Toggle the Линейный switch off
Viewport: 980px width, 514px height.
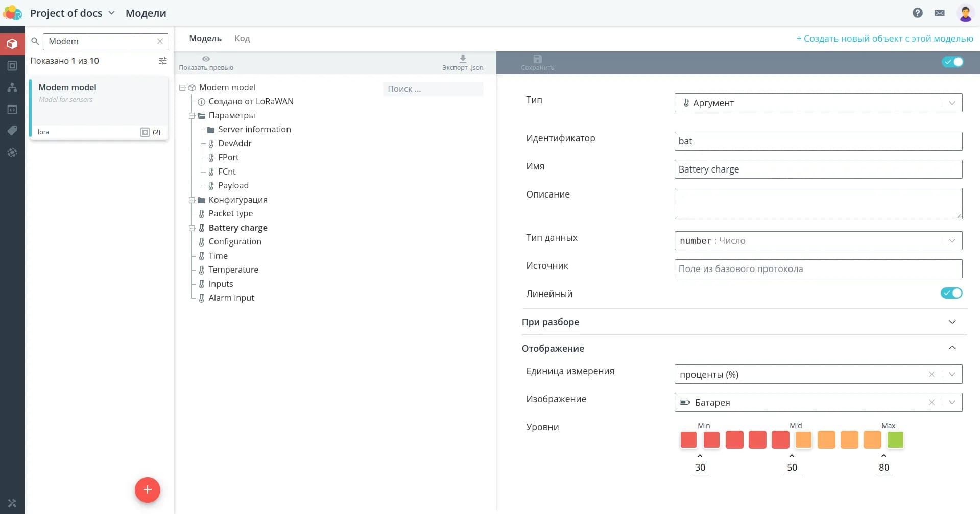[951, 293]
